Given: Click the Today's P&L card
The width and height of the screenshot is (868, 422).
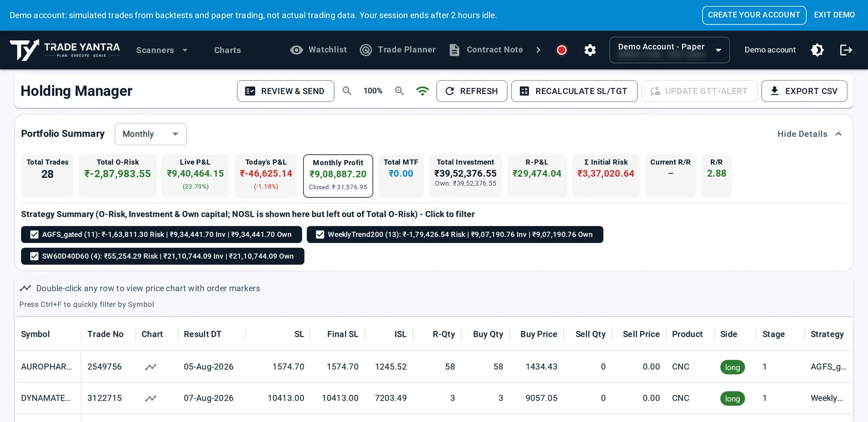Looking at the screenshot, I should [x=266, y=176].
